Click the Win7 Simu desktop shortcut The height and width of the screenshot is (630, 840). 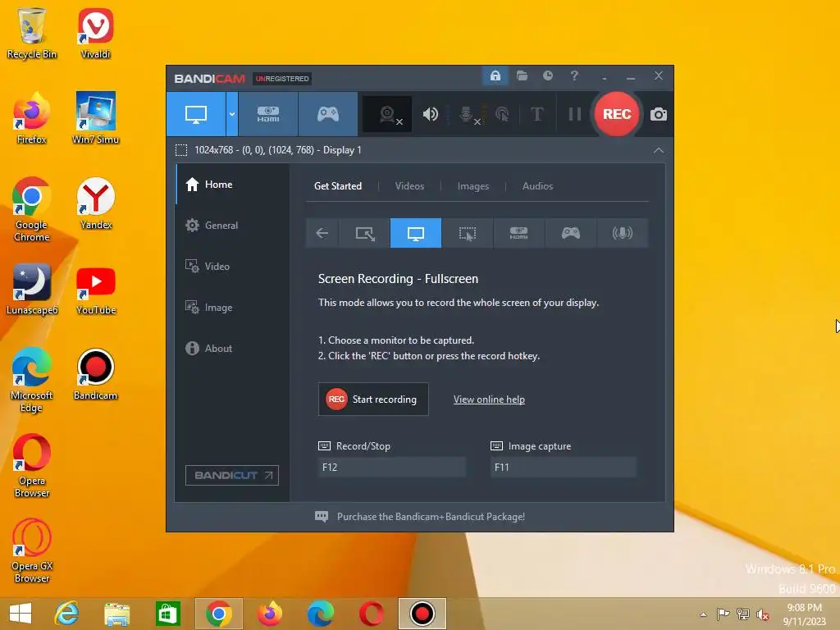coord(95,118)
